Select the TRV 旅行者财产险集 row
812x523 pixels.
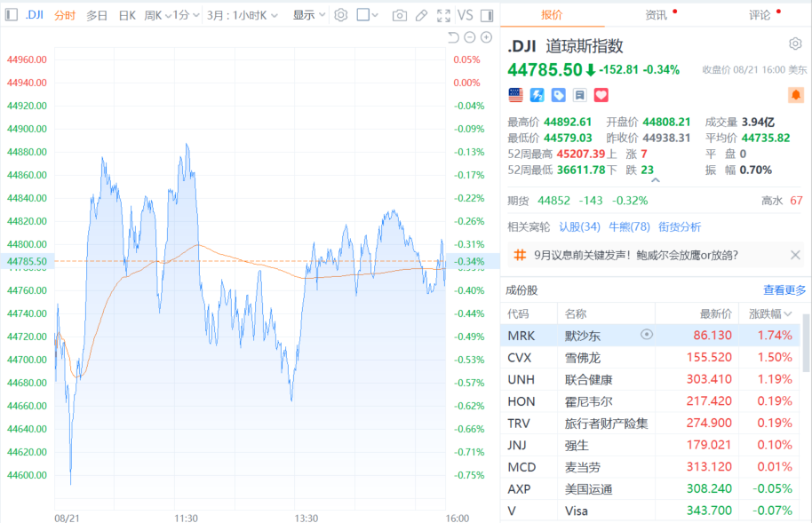coord(650,423)
